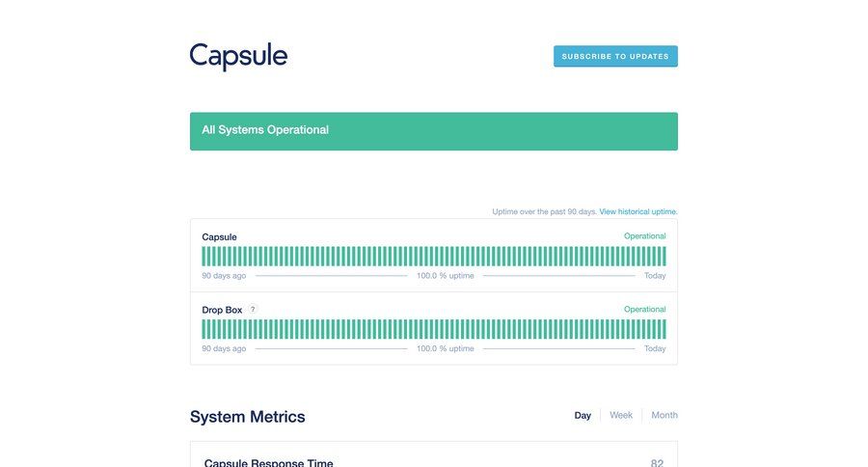The image size is (868, 467).
Task: Click the 82 response time value
Action: (657, 462)
